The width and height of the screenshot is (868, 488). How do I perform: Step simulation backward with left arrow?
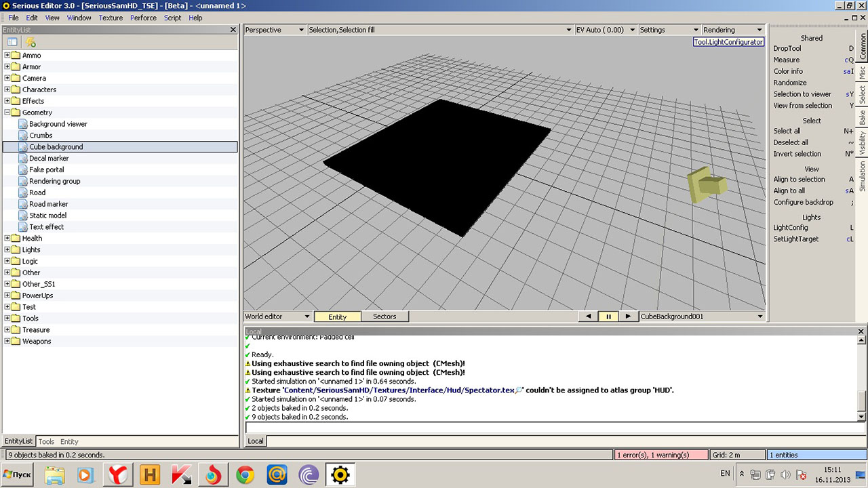pyautogui.click(x=589, y=317)
